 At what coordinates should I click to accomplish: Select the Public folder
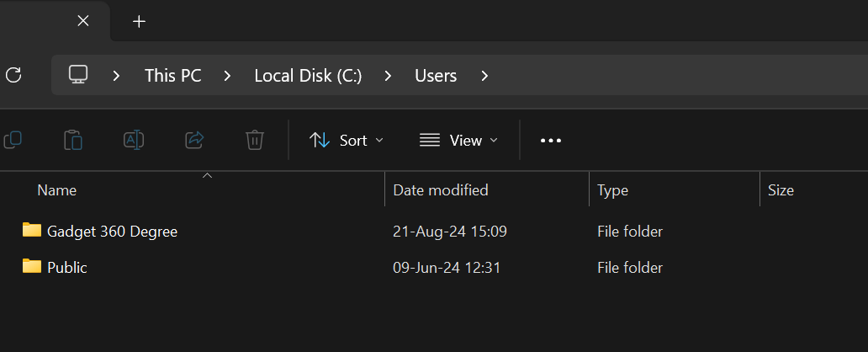tap(66, 268)
